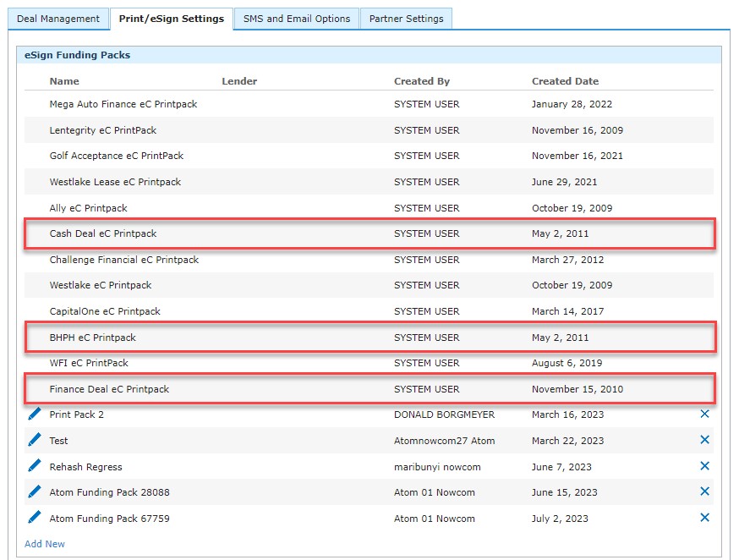Select WFI eC PrintPack row

point(369,363)
